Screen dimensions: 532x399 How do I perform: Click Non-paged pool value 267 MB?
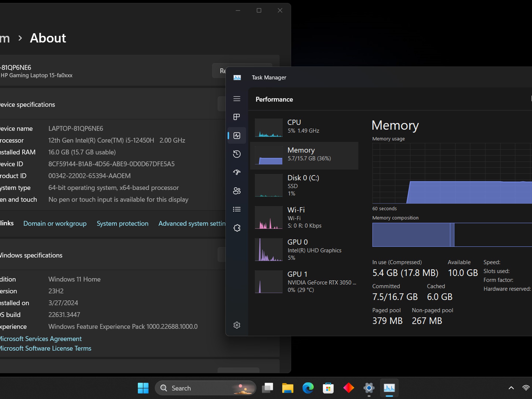[x=427, y=321]
